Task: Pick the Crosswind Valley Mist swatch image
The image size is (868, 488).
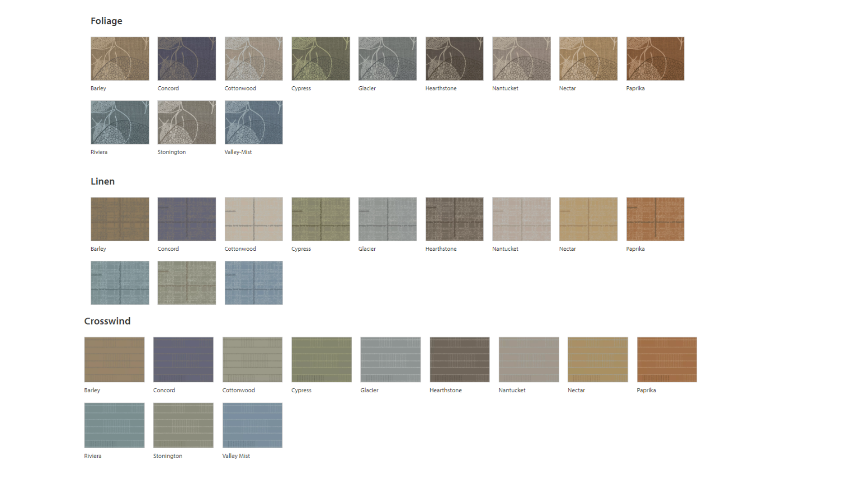Action: click(252, 425)
